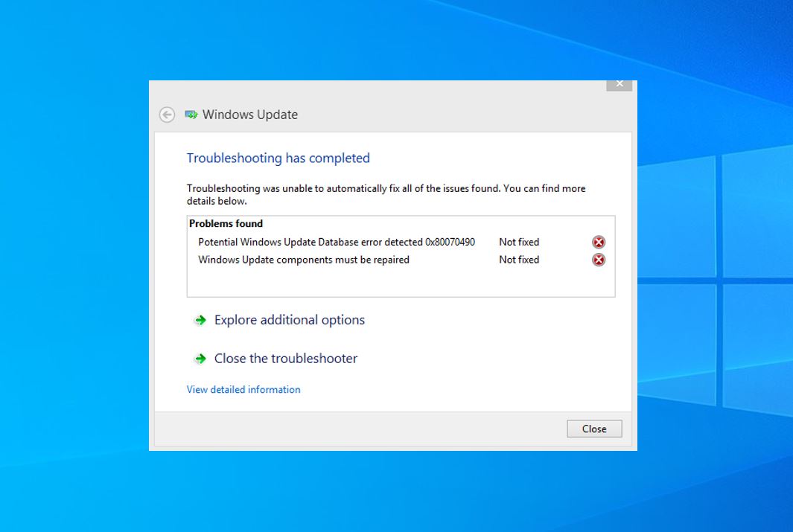
Task: Click the Windows Update title text
Action: 251,115
